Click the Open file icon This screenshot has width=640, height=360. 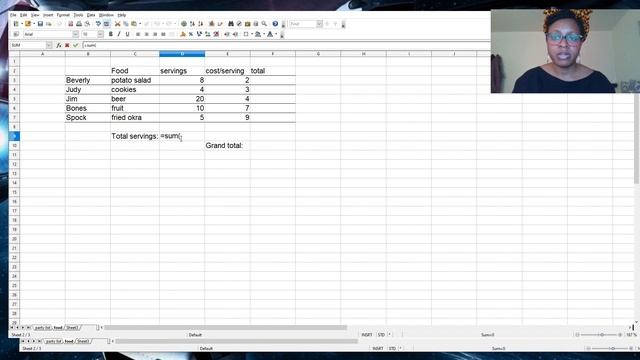pyautogui.click(x=28, y=24)
